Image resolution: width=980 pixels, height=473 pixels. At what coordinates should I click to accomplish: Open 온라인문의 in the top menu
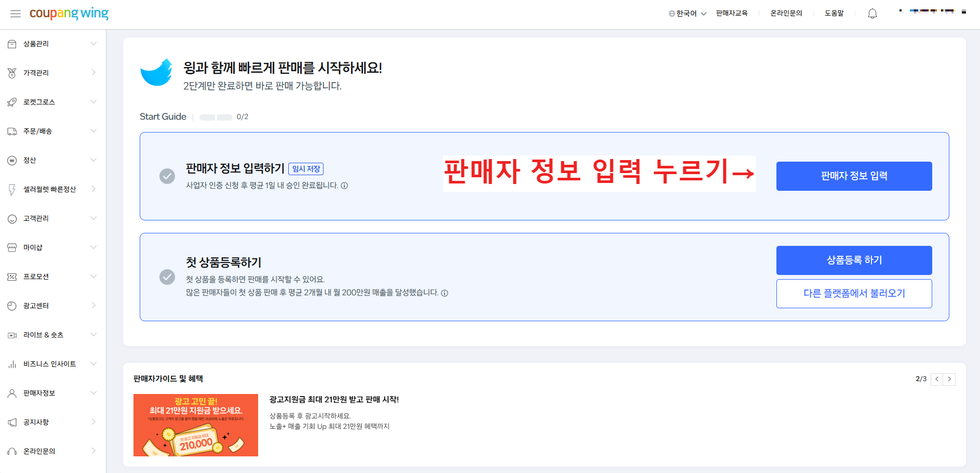(786, 14)
